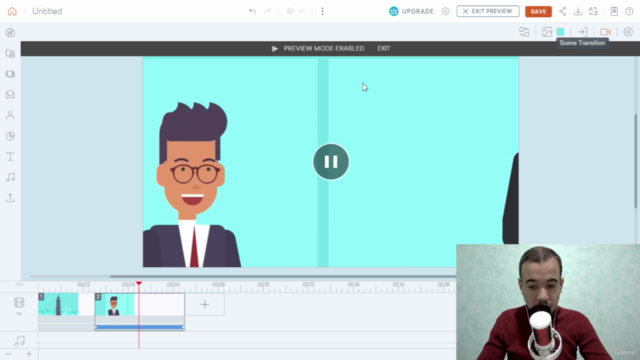Click the 00:08 mark on timeline ruler
This screenshot has height=360, width=640.
click(218, 284)
